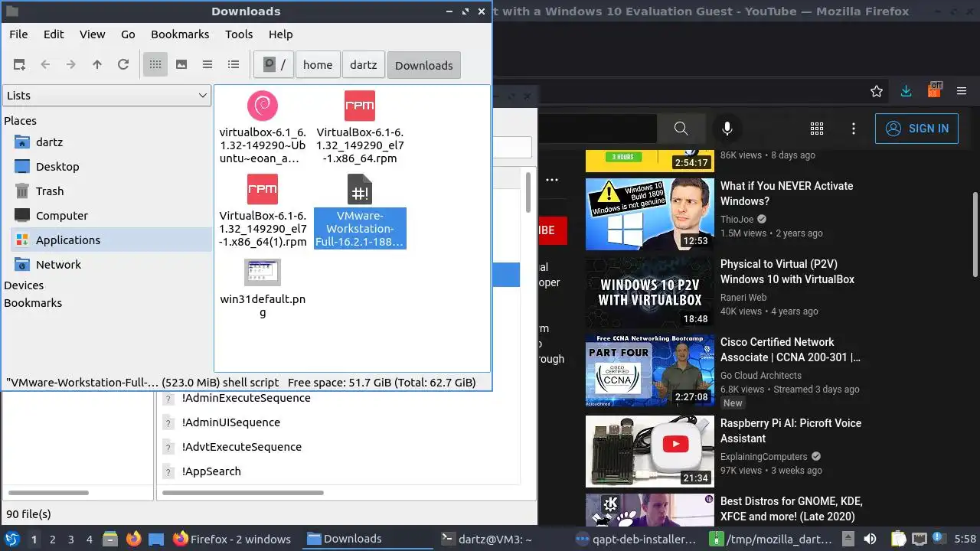Launch Firefox from the taskbar quick launcher
The image size is (980, 551).
pyautogui.click(x=133, y=539)
